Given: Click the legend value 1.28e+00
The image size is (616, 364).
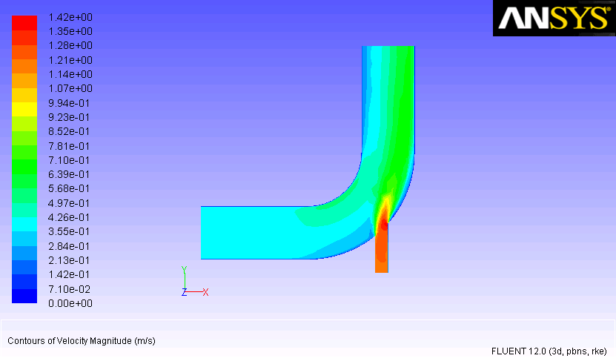Looking at the screenshot, I should (70, 46).
